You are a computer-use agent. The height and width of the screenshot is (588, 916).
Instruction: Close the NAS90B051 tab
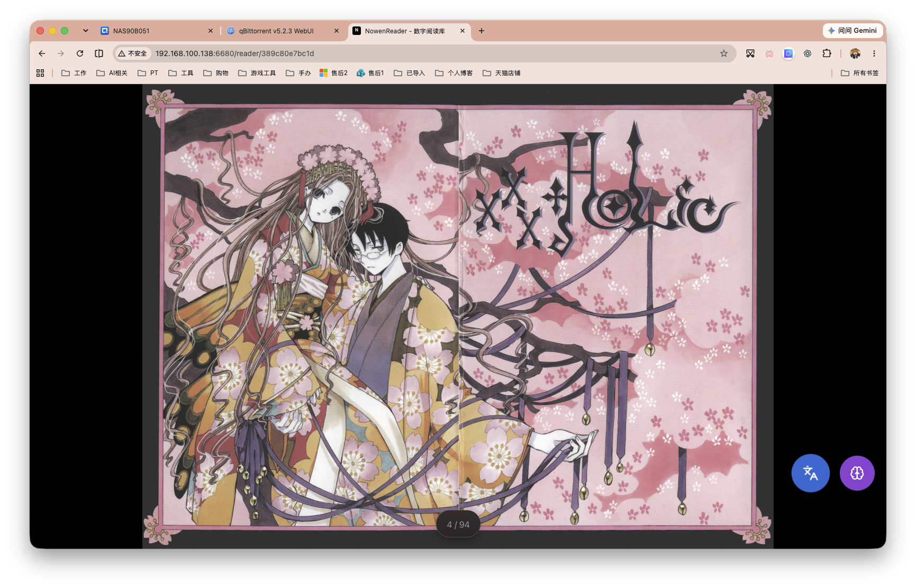tap(211, 31)
